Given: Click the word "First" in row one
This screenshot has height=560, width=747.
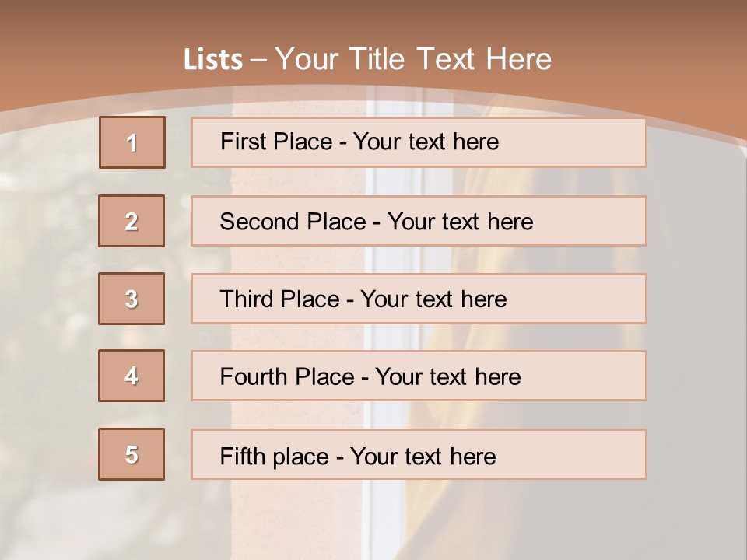Looking at the screenshot, I should (x=242, y=142).
